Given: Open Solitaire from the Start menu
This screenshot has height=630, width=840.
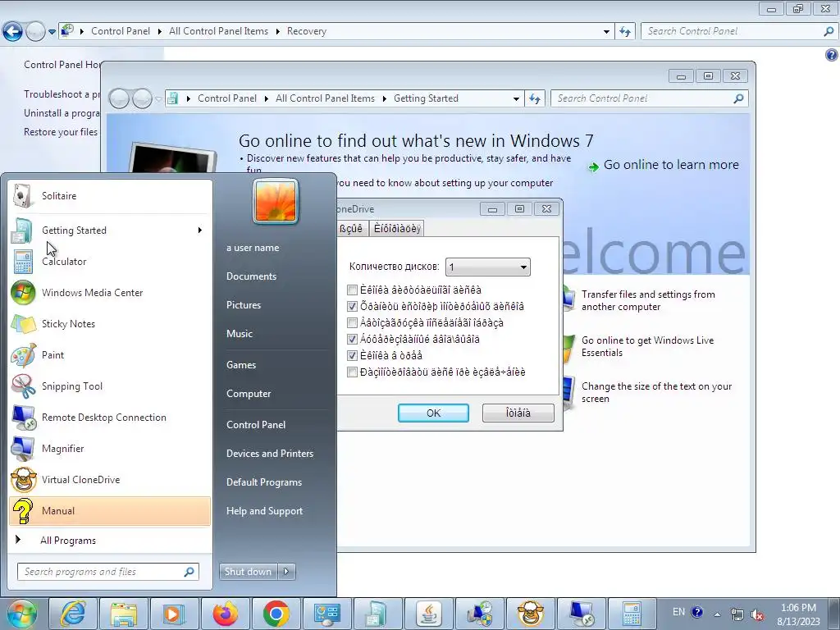Looking at the screenshot, I should tap(110, 196).
